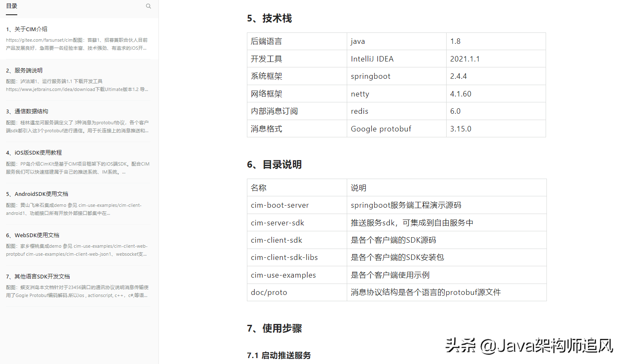The height and width of the screenshot is (364, 624).
Task: Click the 6.0 version cell
Action: point(496,111)
